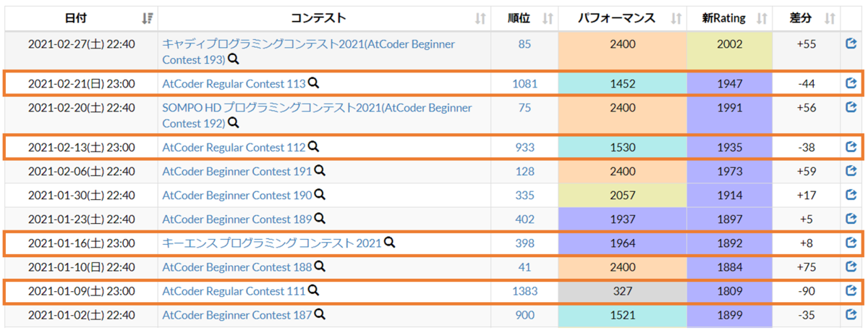Click magnifier icon next to Regular Contest 112
The image size is (868, 331).
314,147
